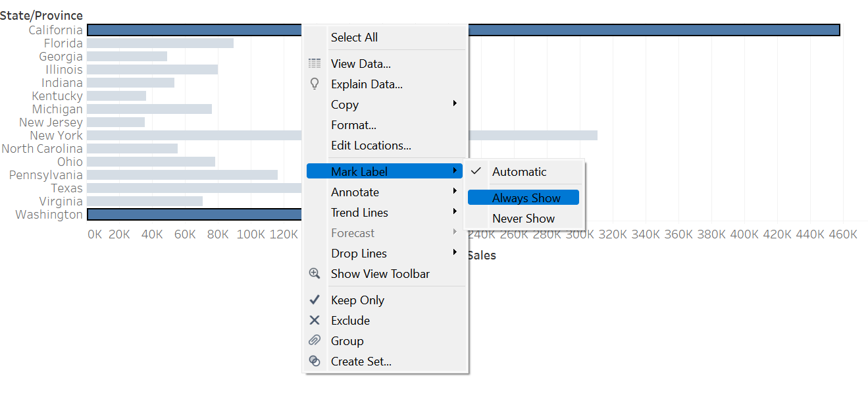Open the Trend Lines submenu

(385, 213)
